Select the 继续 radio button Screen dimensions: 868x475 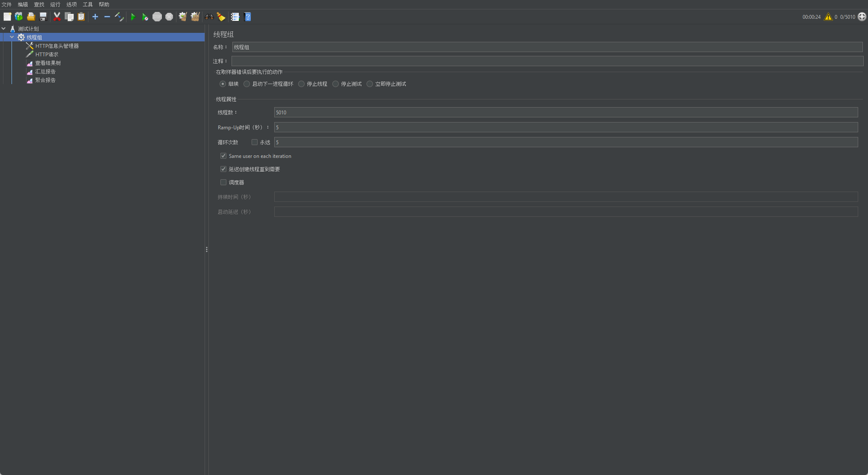tap(223, 84)
